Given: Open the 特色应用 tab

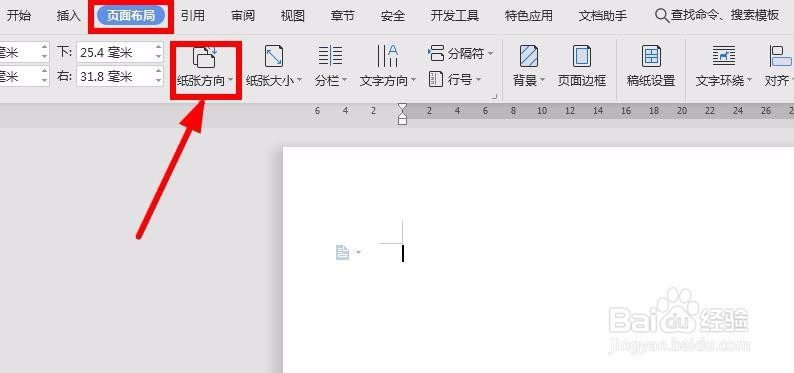Looking at the screenshot, I should pyautogui.click(x=529, y=16).
